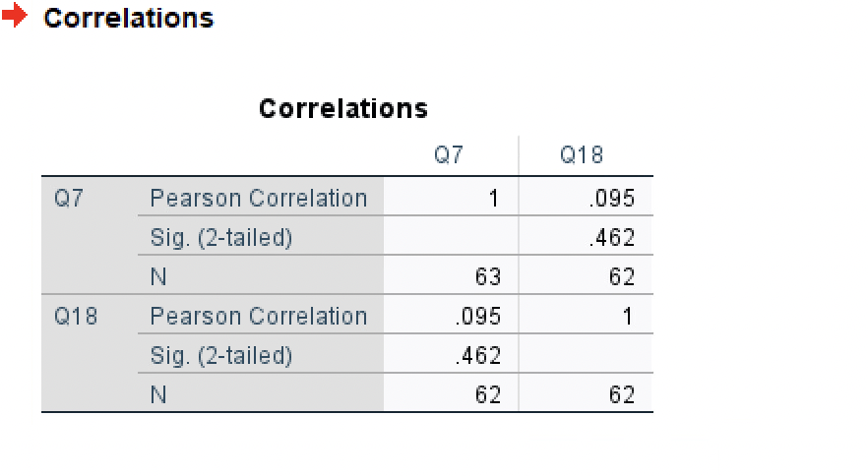Click the Q18 self-correlation value 1

(x=627, y=317)
